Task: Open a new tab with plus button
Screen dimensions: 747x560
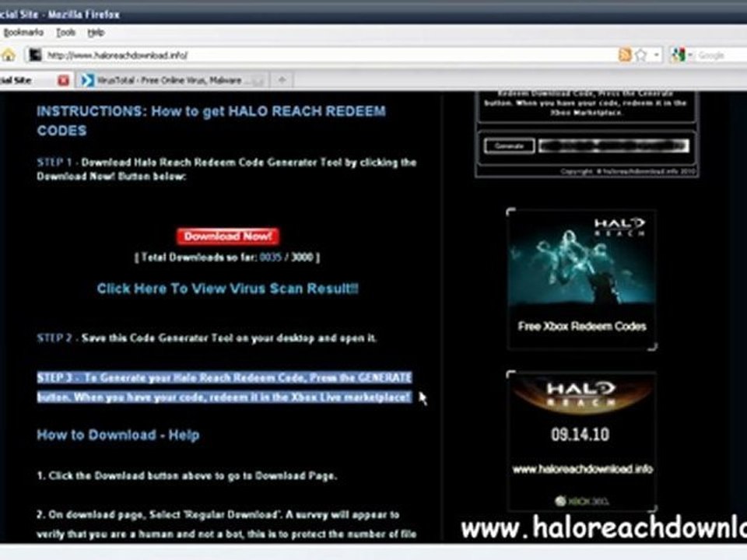Action: [282, 80]
